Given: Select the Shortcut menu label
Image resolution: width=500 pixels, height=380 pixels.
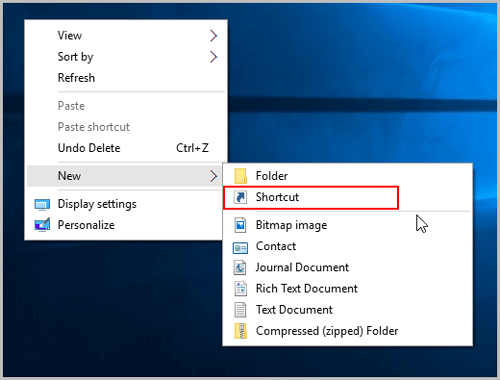Looking at the screenshot, I should [277, 197].
